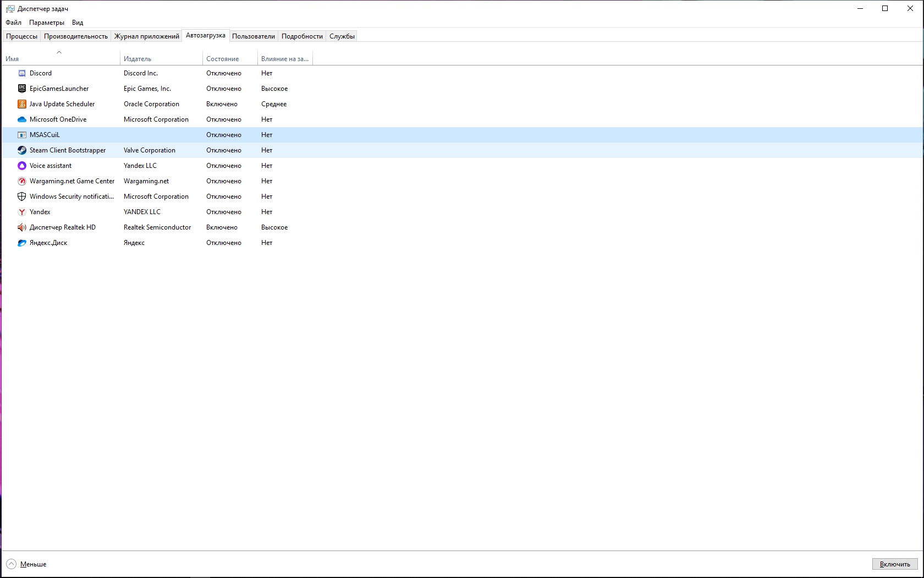
Task: Click publisher Realtek Semiconductor
Action: coord(157,227)
